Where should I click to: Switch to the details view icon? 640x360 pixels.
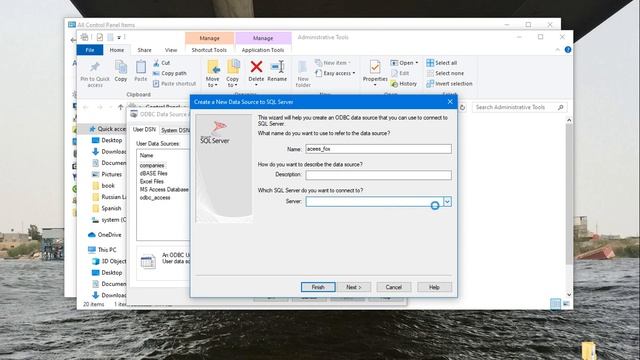pos(556,304)
